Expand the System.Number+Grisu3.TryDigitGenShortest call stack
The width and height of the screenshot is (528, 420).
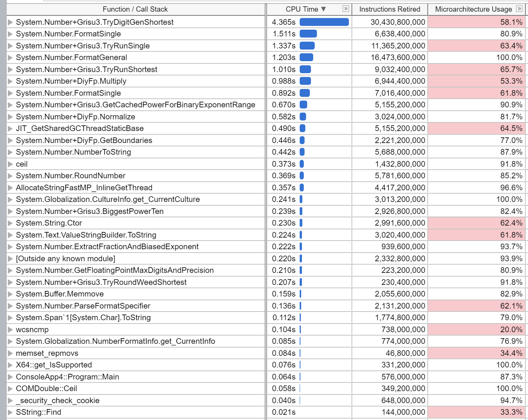pos(9,22)
